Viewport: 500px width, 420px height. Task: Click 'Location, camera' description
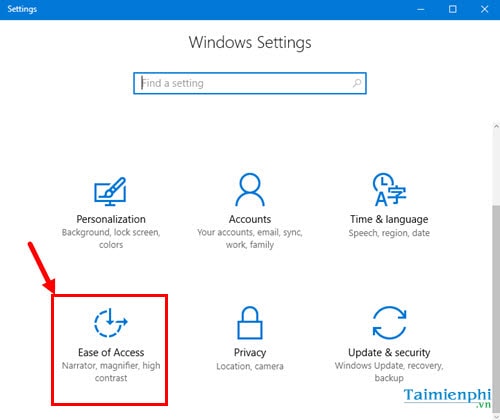point(250,366)
